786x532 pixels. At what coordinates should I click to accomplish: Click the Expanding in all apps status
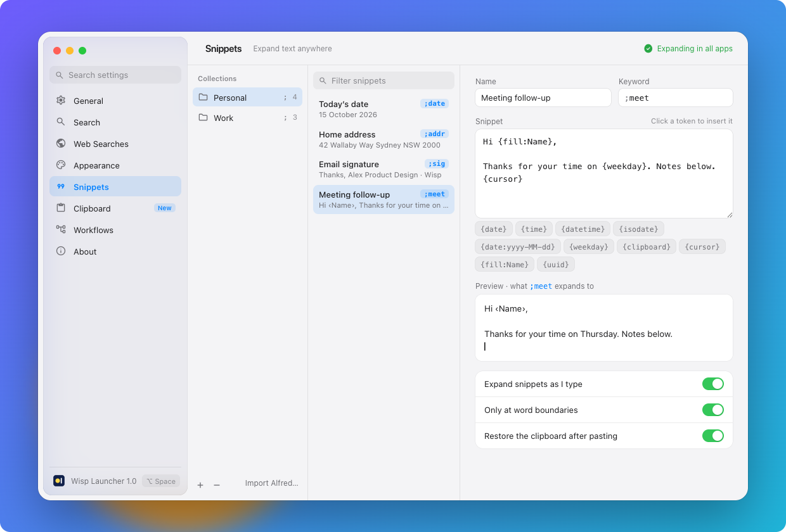(x=688, y=48)
